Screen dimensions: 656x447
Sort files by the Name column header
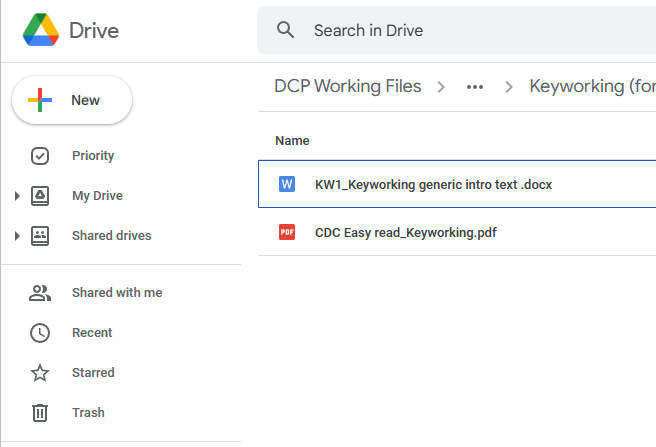coord(292,141)
